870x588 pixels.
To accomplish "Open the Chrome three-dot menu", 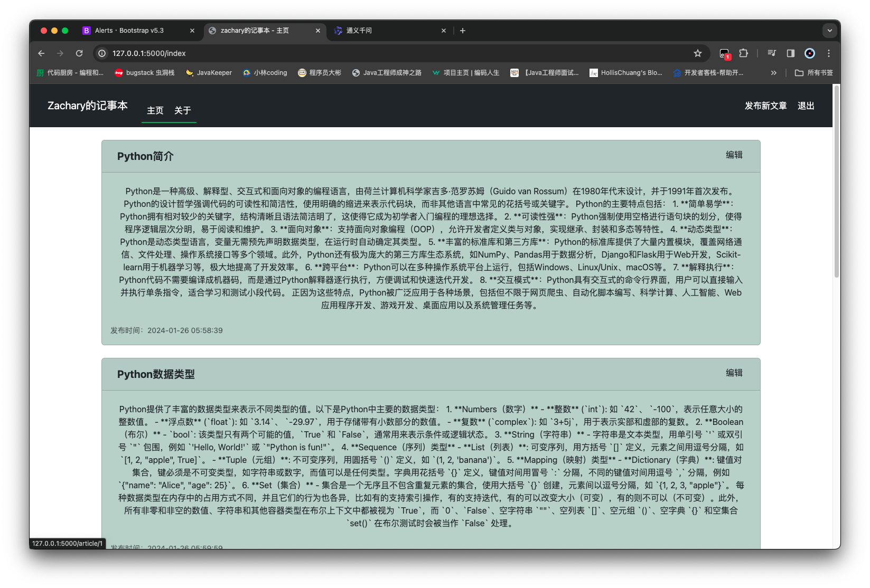I will pos(829,53).
